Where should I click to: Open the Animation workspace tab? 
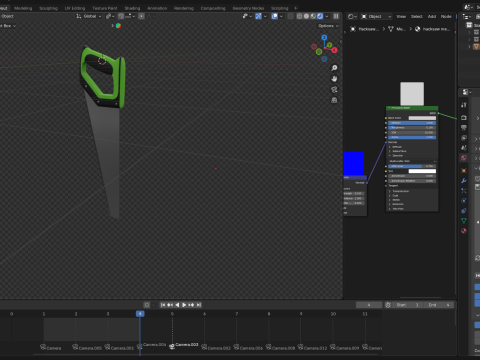pos(157,8)
